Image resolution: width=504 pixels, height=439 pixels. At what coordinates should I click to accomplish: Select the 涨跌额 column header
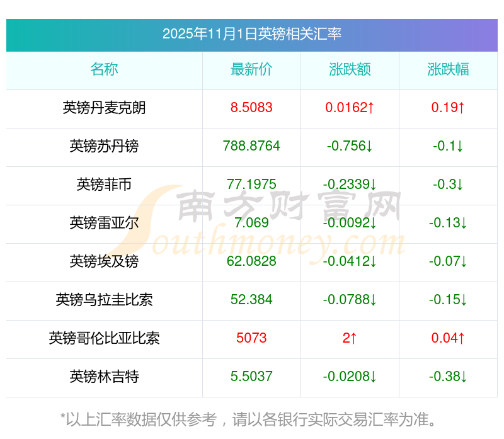pyautogui.click(x=350, y=69)
